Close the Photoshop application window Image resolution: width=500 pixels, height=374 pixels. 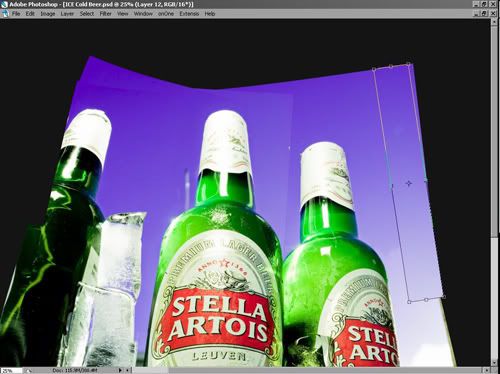[493, 4]
